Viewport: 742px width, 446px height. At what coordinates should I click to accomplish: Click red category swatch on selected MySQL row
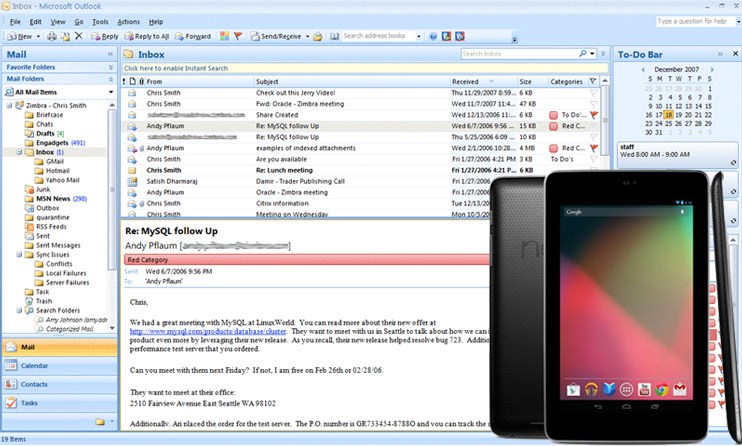pyautogui.click(x=553, y=126)
